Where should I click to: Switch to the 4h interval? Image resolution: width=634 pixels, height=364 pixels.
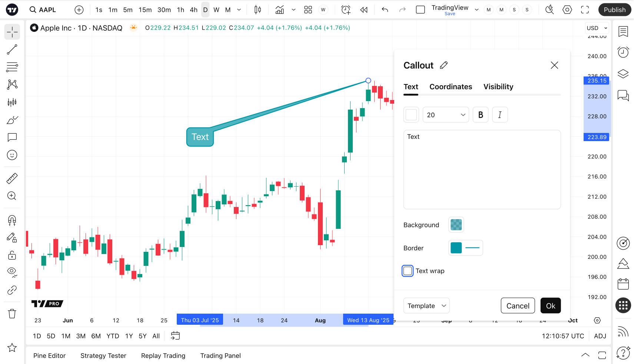[194, 10]
